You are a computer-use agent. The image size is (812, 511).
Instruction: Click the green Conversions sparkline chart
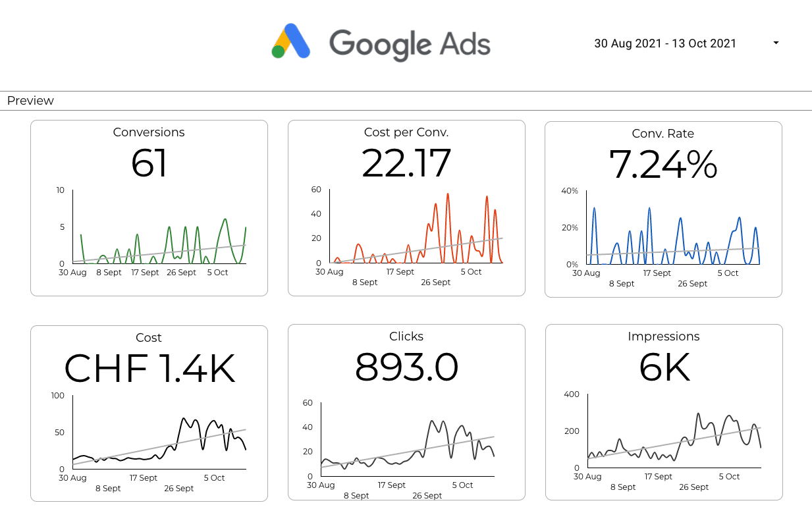coord(159,227)
